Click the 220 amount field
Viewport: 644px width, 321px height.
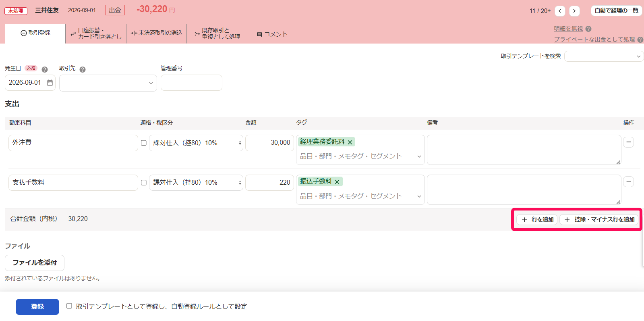(x=269, y=183)
